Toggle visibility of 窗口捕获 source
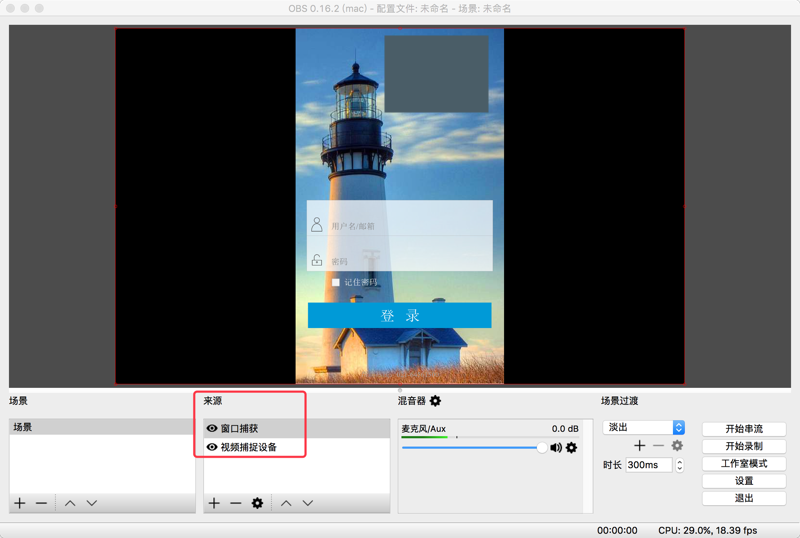Screen dimensions: 800x538 click(212, 428)
